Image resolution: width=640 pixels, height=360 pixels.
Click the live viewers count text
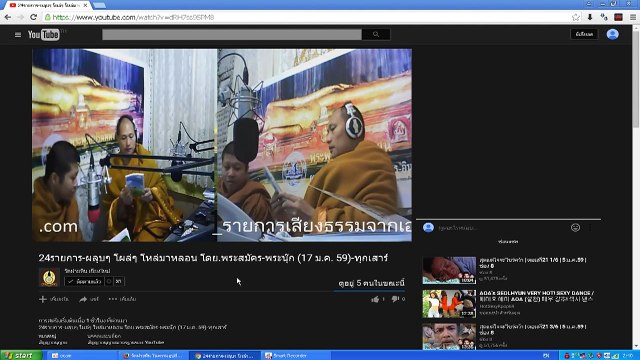[x=371, y=283]
